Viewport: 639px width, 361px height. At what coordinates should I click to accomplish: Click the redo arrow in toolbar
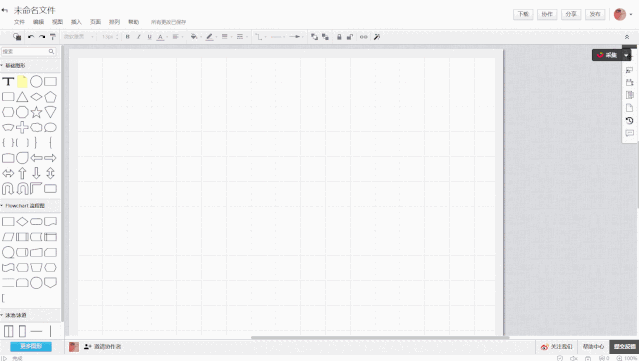point(42,37)
